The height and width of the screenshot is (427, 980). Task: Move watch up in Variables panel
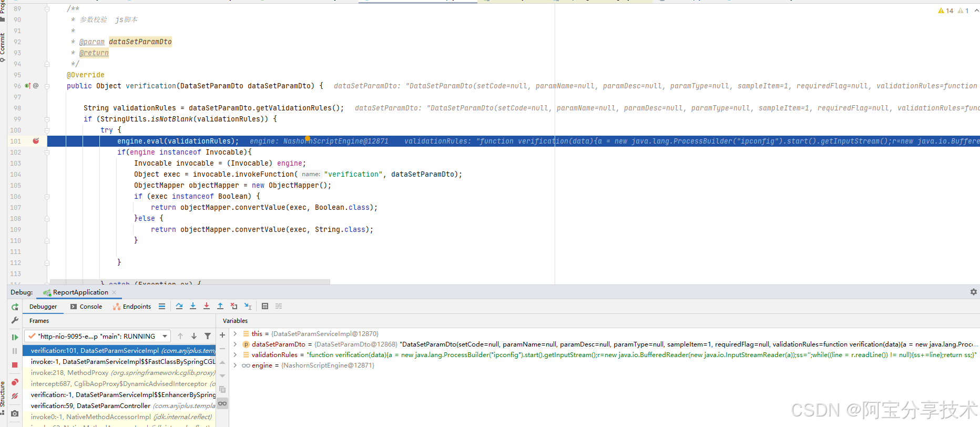(222, 362)
